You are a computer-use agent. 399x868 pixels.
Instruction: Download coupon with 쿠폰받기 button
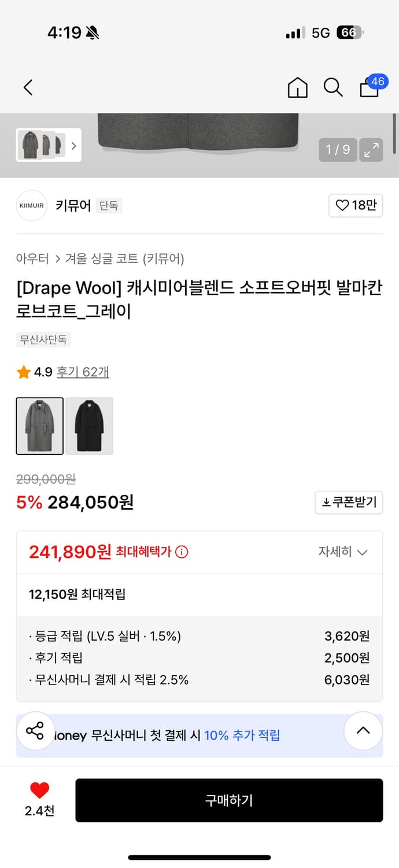pyautogui.click(x=349, y=502)
